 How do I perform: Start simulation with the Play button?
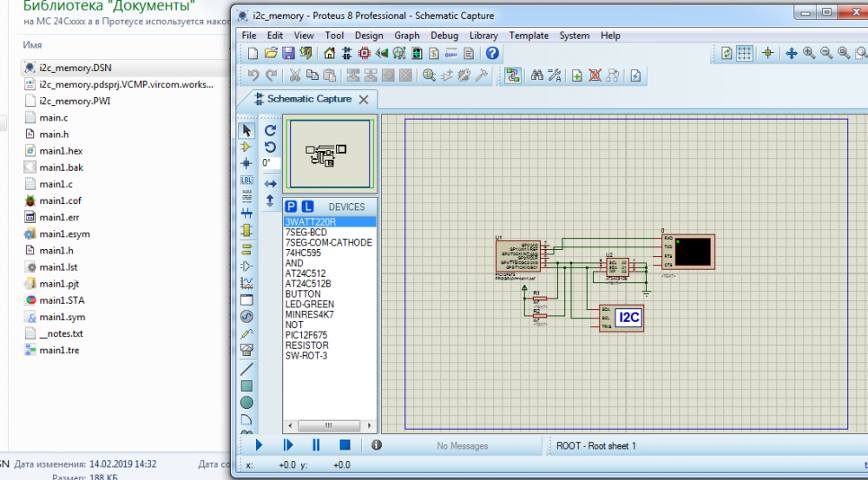[259, 445]
